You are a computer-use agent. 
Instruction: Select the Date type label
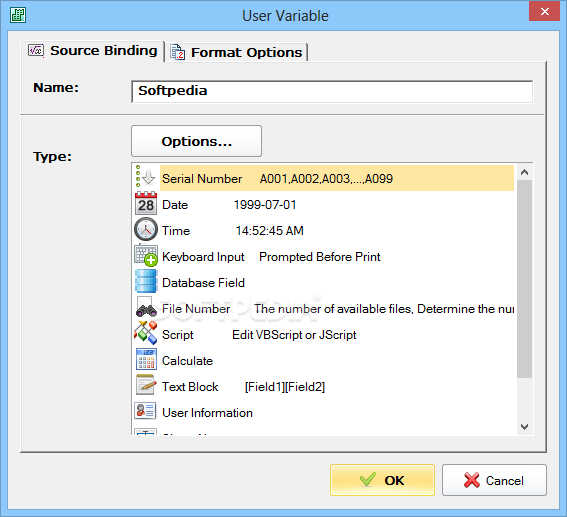tap(175, 205)
